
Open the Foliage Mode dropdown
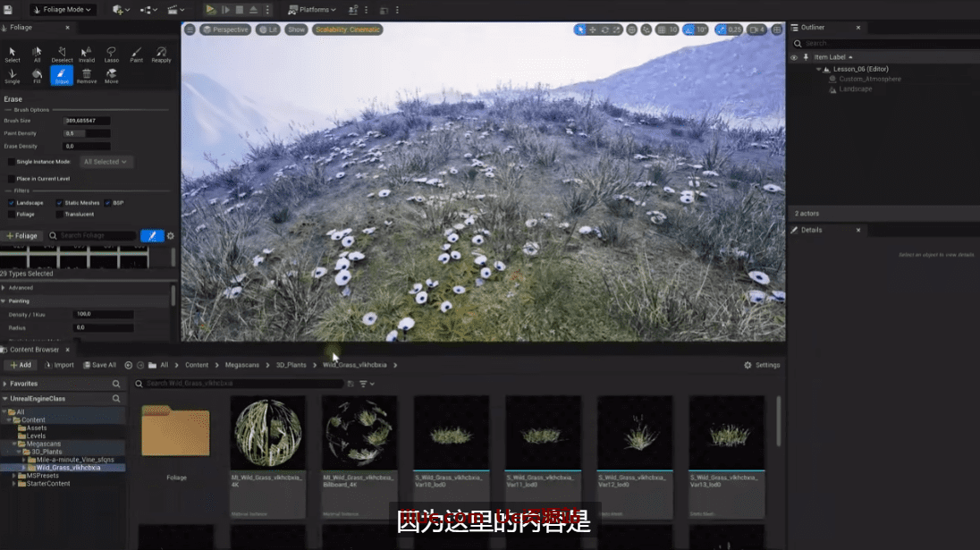click(x=62, y=10)
